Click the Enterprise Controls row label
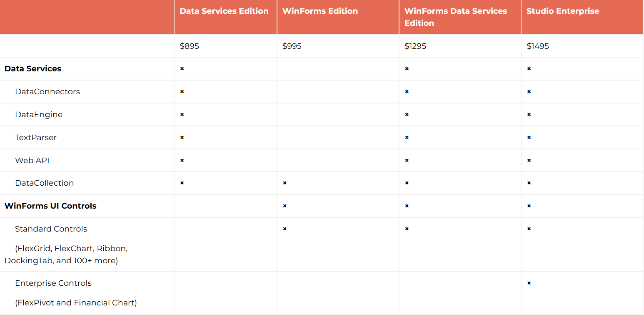Image resolution: width=644 pixels, height=315 pixels. 53,283
